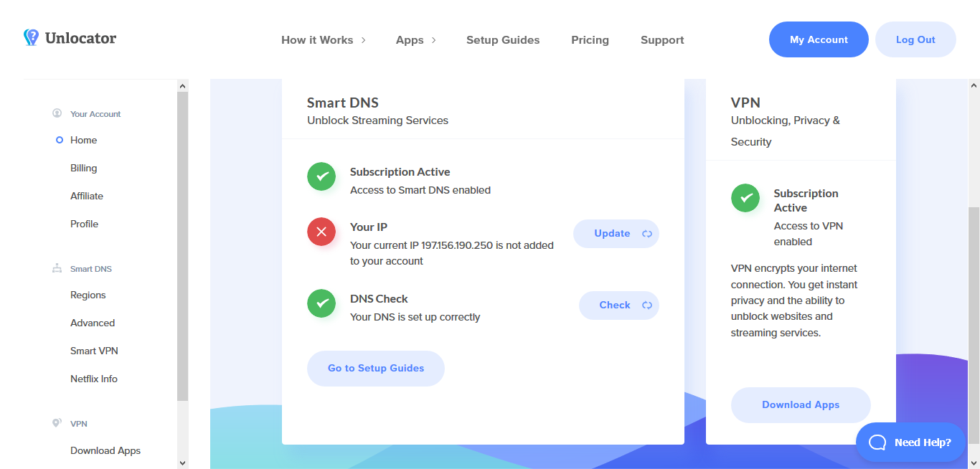This screenshot has width=980, height=469.
Task: Click the refresh icon in the Update button
Action: tap(646, 234)
